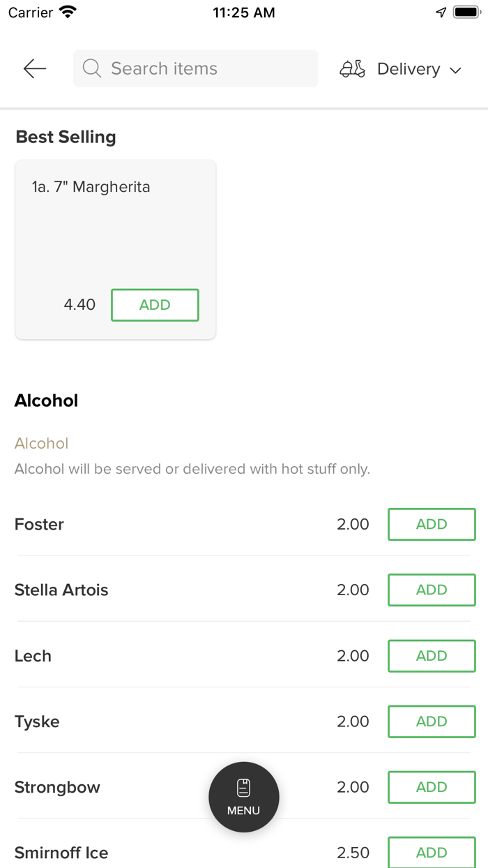This screenshot has height=868, width=488.
Task: Expand the Delivery dropdown chevron
Action: (456, 70)
